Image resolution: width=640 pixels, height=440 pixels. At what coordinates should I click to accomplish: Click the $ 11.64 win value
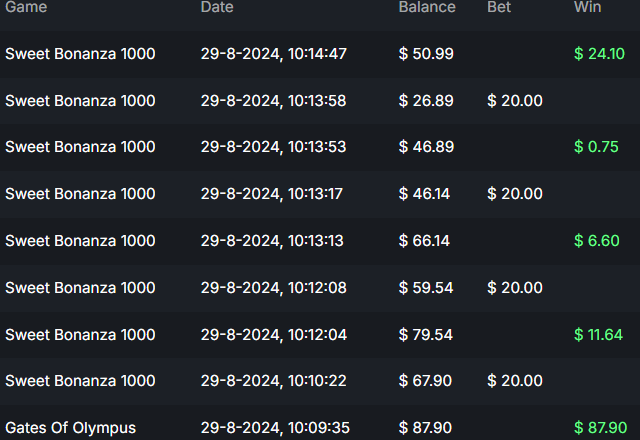[598, 335]
